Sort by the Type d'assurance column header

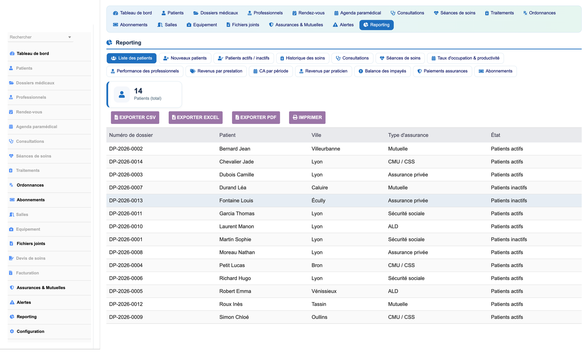[x=408, y=135]
